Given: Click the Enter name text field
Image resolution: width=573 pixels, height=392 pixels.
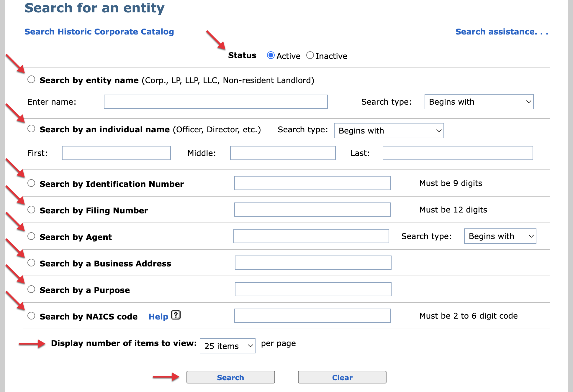Looking at the screenshot, I should 216,102.
